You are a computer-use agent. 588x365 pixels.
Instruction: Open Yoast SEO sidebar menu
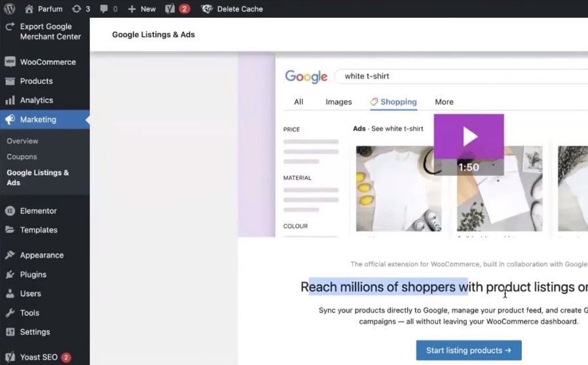[x=39, y=358]
